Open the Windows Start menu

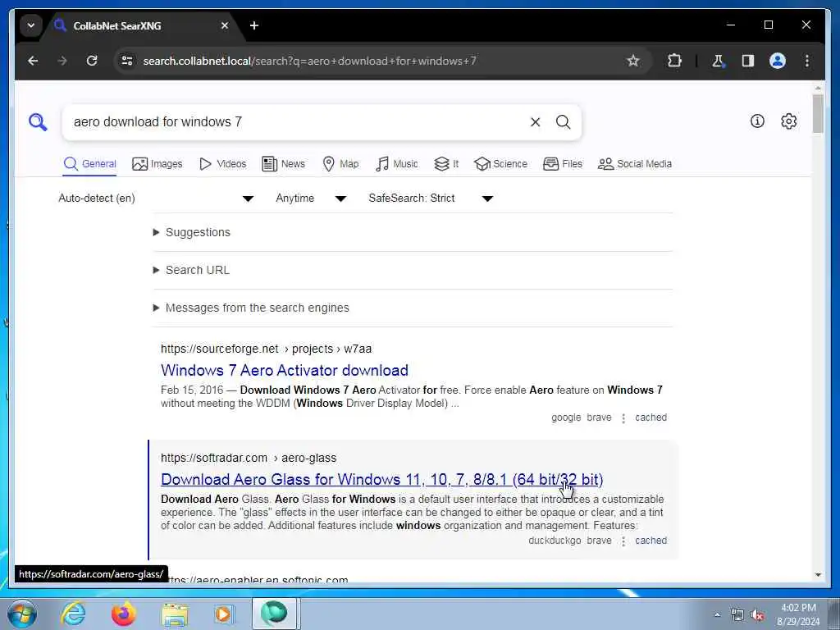pyautogui.click(x=22, y=614)
